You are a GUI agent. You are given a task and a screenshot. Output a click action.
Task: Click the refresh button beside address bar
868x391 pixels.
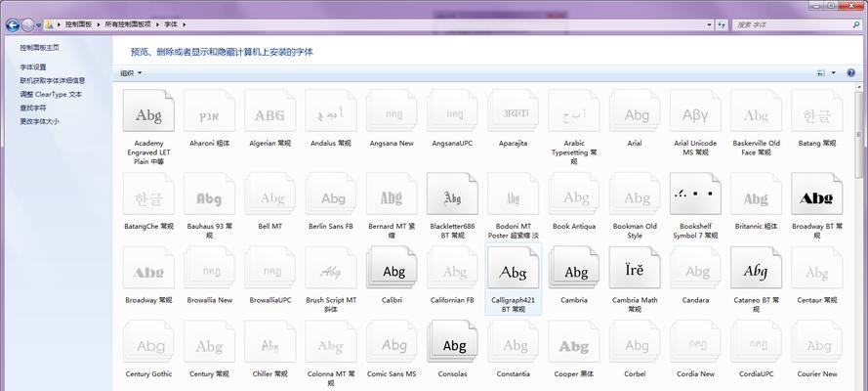pos(722,24)
